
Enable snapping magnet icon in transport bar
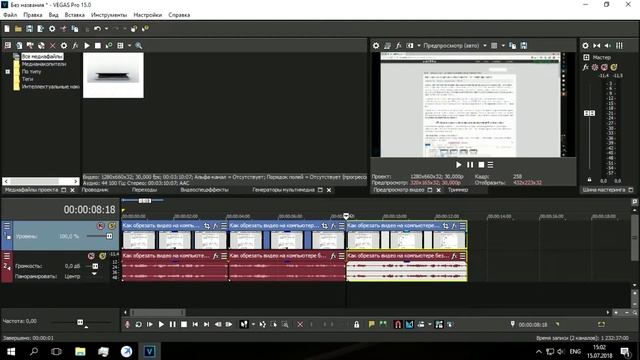[398, 324]
